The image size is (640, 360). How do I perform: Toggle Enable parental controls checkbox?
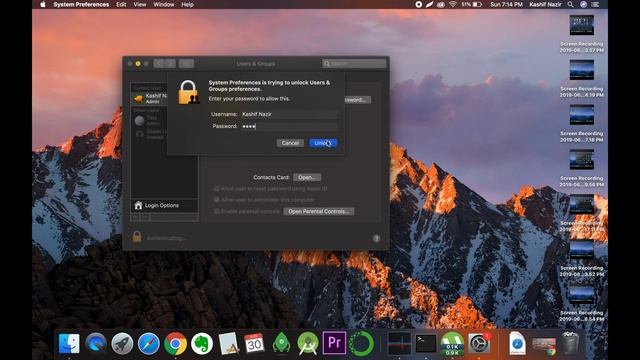(217, 211)
